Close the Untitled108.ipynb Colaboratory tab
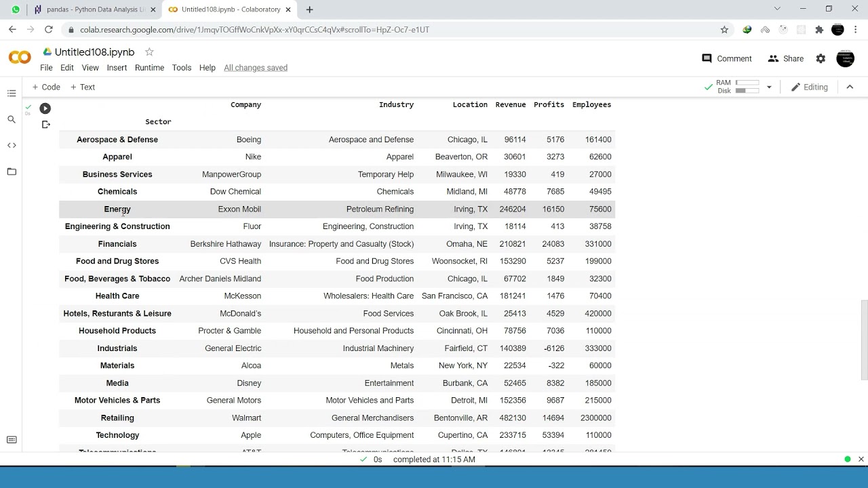The height and width of the screenshot is (488, 868). pos(289,9)
